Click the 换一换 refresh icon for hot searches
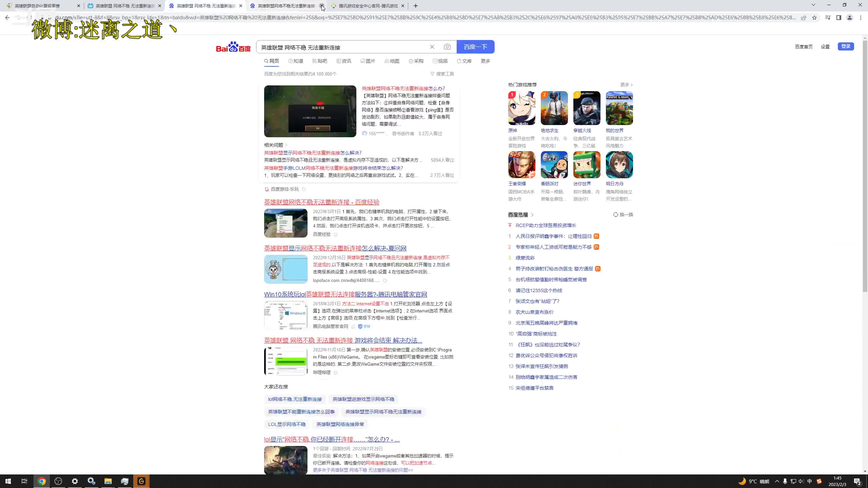The width and height of the screenshot is (868, 488). point(616,214)
